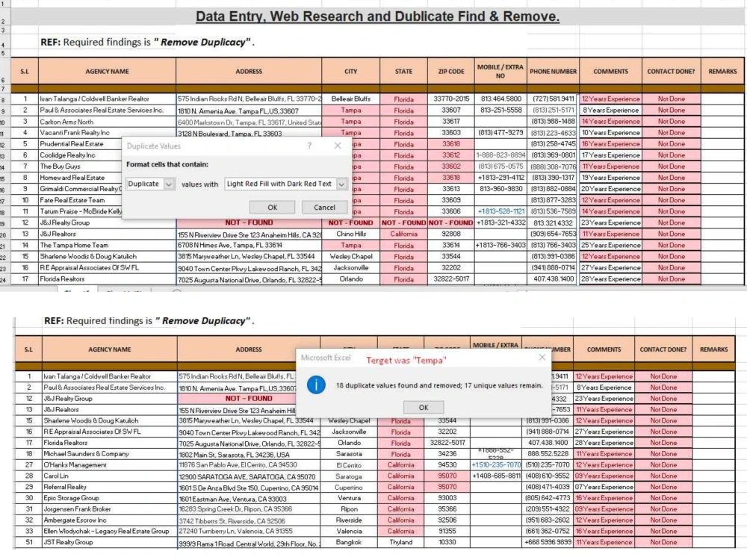This screenshot has width=747, height=560.
Task: Select the 'Bangkok' city cell
Action: tap(349, 542)
